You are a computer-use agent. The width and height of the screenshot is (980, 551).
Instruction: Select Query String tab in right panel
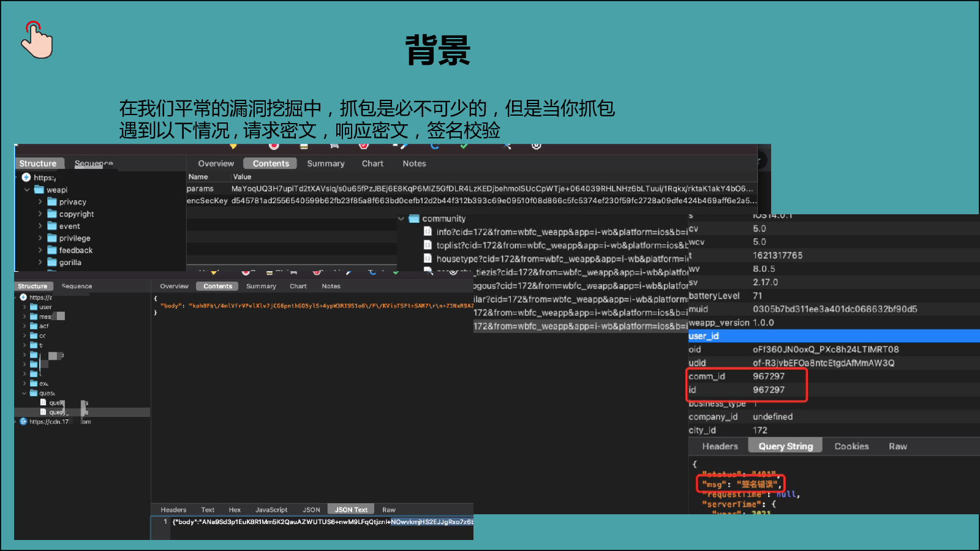tap(785, 446)
